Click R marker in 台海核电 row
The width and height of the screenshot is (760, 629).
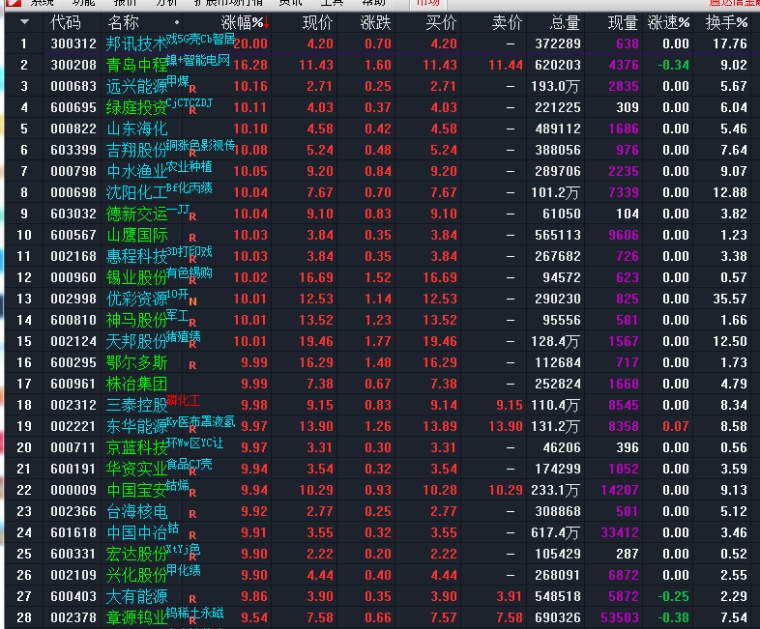click(x=192, y=514)
